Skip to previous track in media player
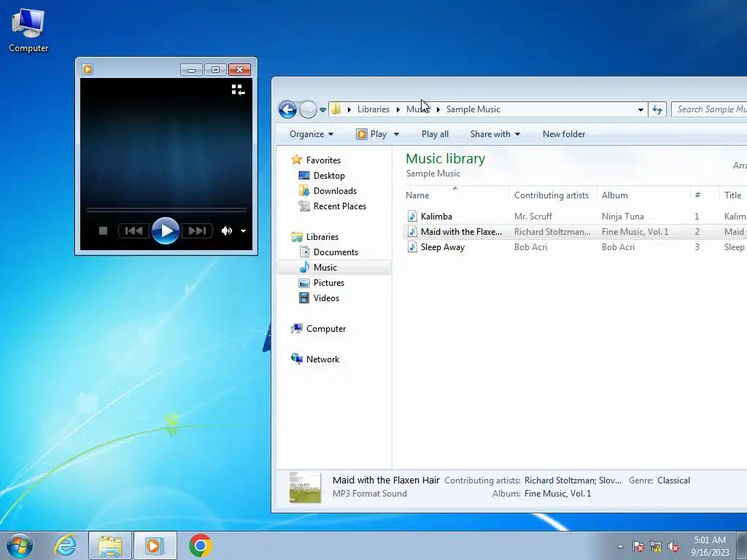 point(133,231)
